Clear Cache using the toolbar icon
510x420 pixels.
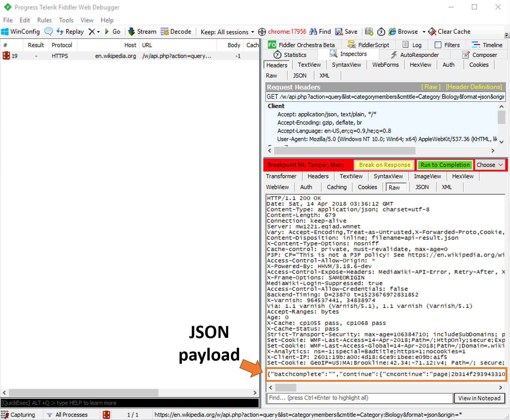coord(449,31)
